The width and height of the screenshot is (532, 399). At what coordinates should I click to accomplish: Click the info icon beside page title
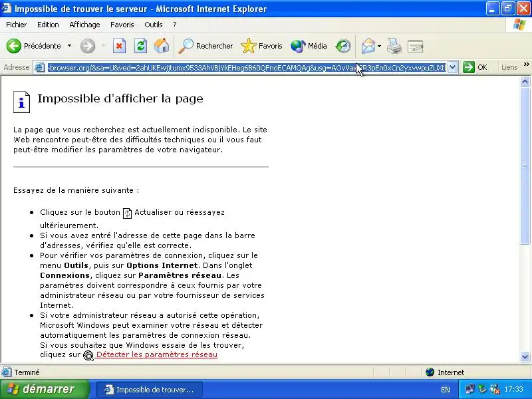(21, 102)
